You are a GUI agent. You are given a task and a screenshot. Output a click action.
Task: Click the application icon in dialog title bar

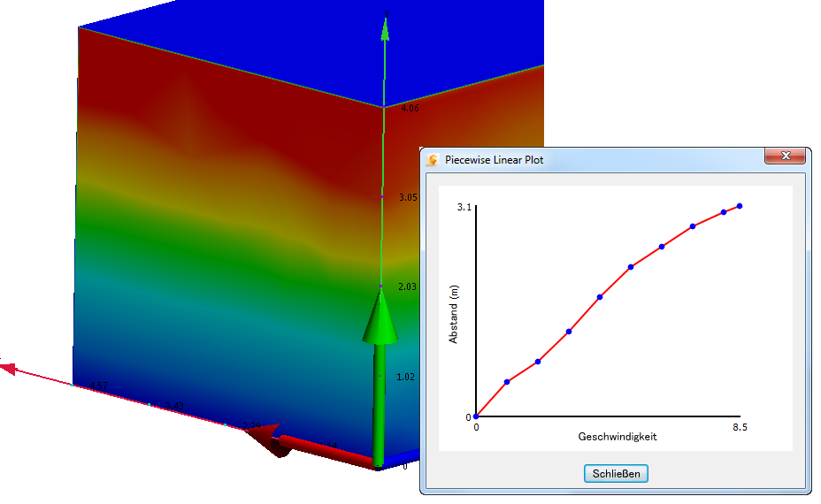tap(433, 160)
